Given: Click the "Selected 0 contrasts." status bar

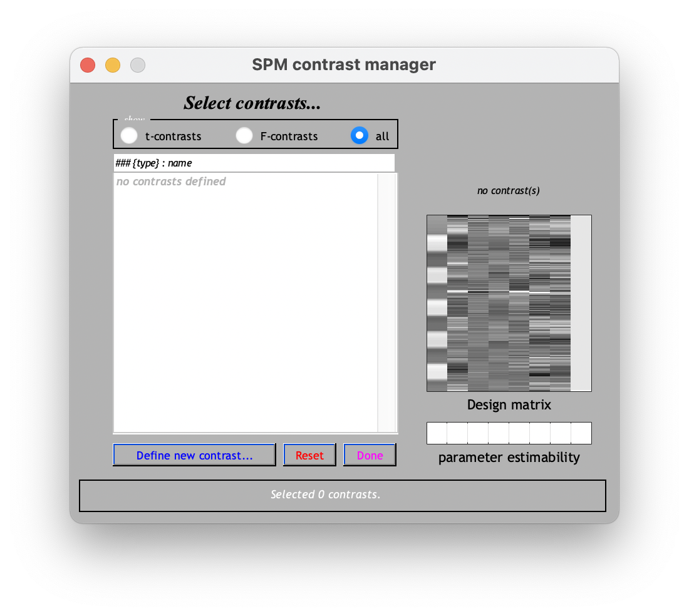Looking at the screenshot, I should click(x=342, y=495).
